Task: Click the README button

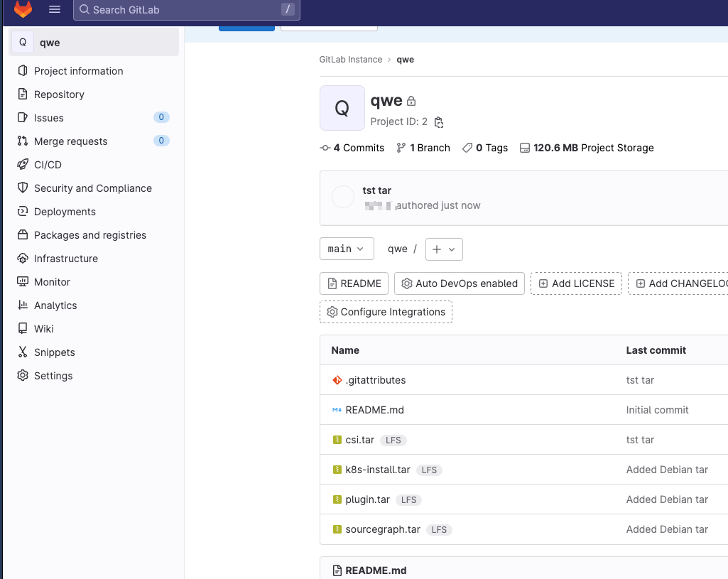Action: [x=354, y=283]
